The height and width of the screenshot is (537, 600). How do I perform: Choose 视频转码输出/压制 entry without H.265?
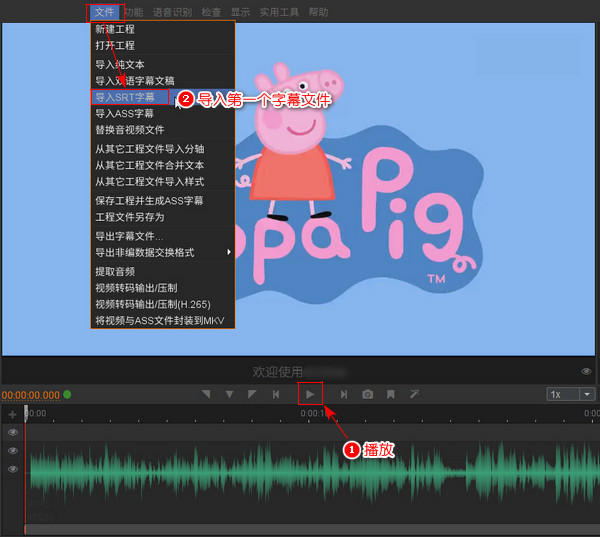(163, 288)
